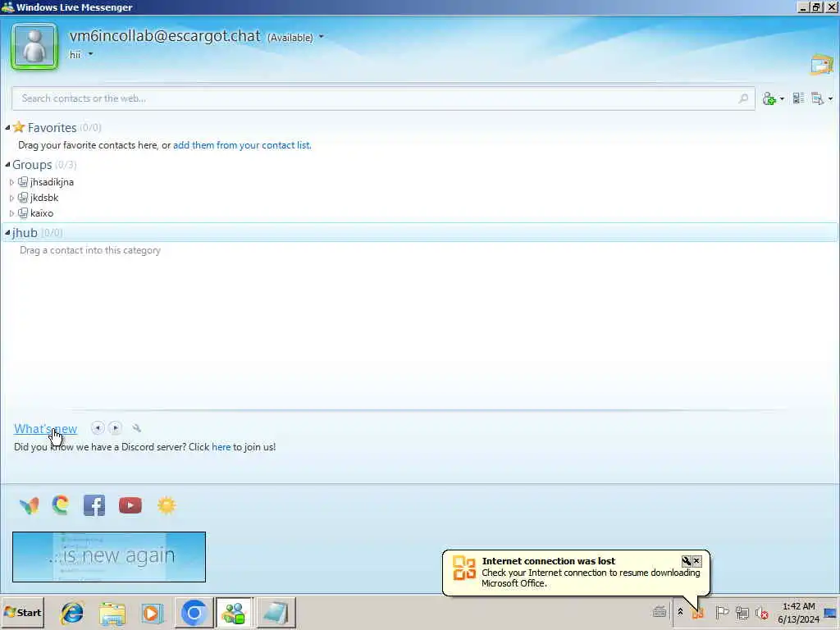Click the group icon beside jkdsbk

(x=22, y=198)
